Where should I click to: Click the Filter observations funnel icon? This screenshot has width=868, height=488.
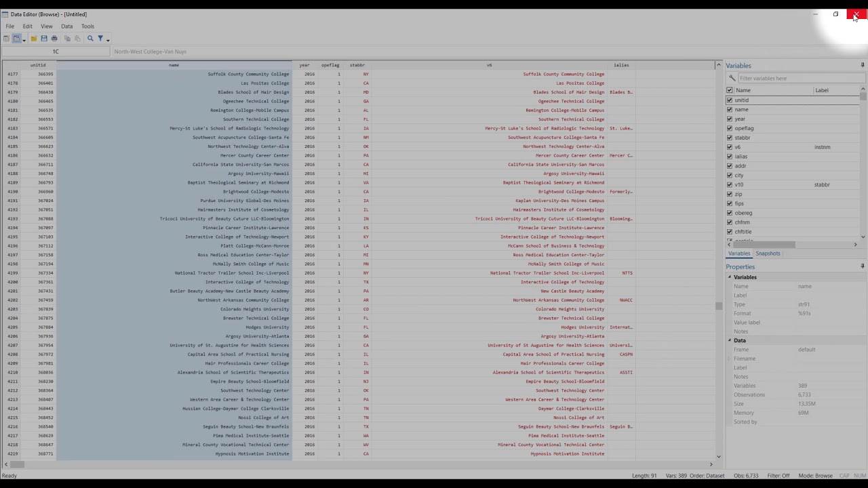[x=100, y=39]
